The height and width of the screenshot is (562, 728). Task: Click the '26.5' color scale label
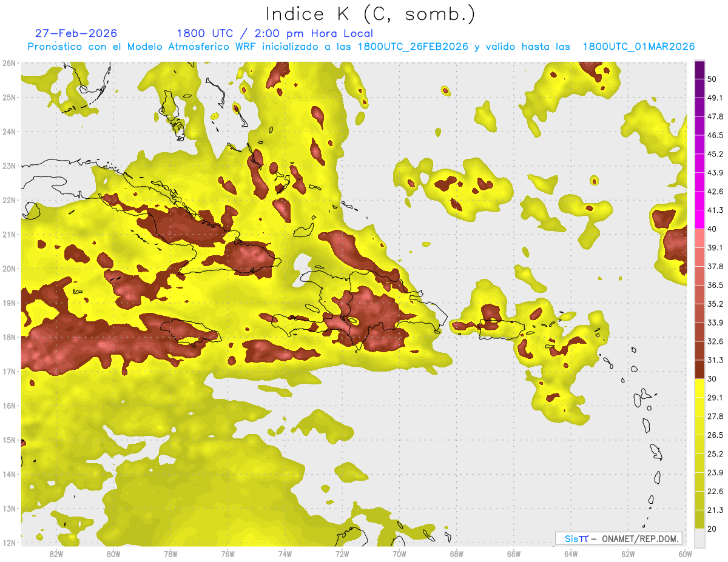pos(715,435)
